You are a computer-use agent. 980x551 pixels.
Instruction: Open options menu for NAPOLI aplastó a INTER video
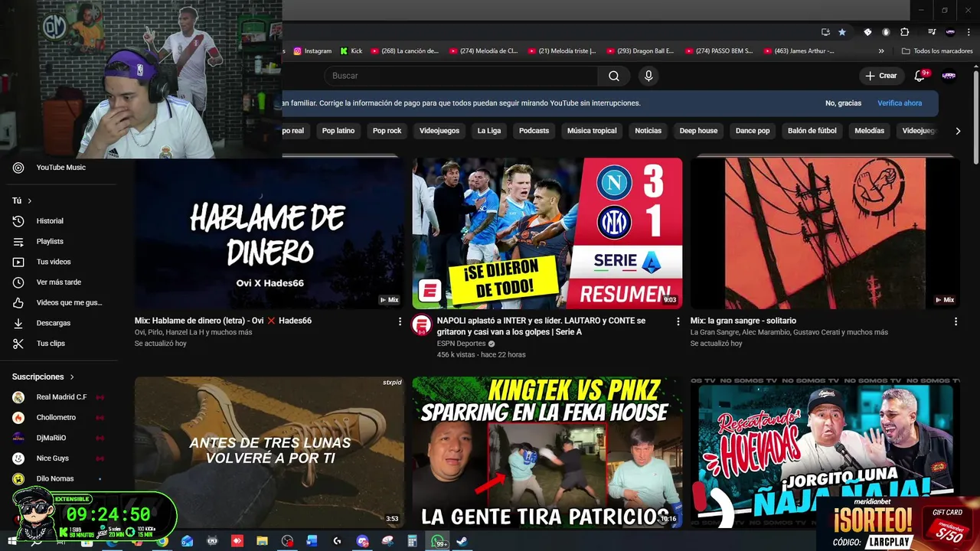[678, 322]
